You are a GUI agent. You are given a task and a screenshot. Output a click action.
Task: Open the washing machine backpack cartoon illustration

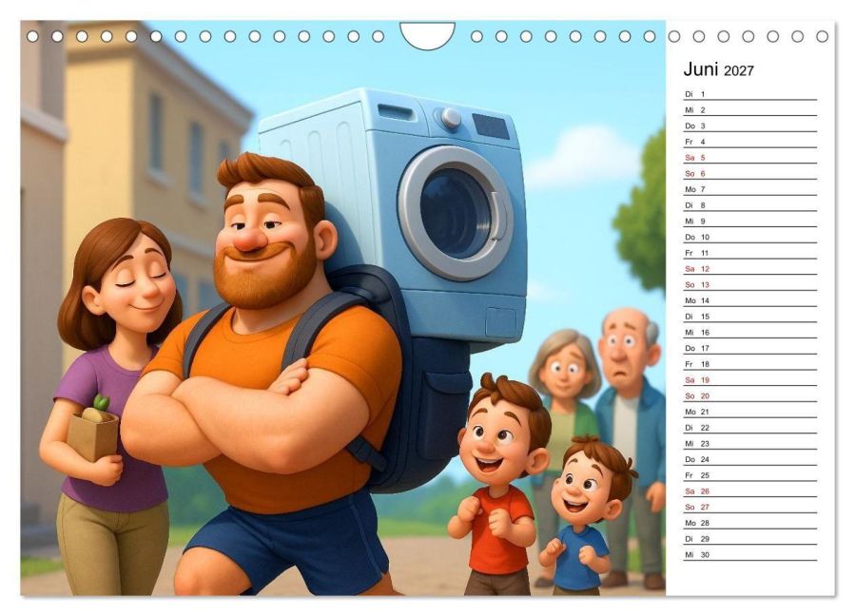pos(343,308)
